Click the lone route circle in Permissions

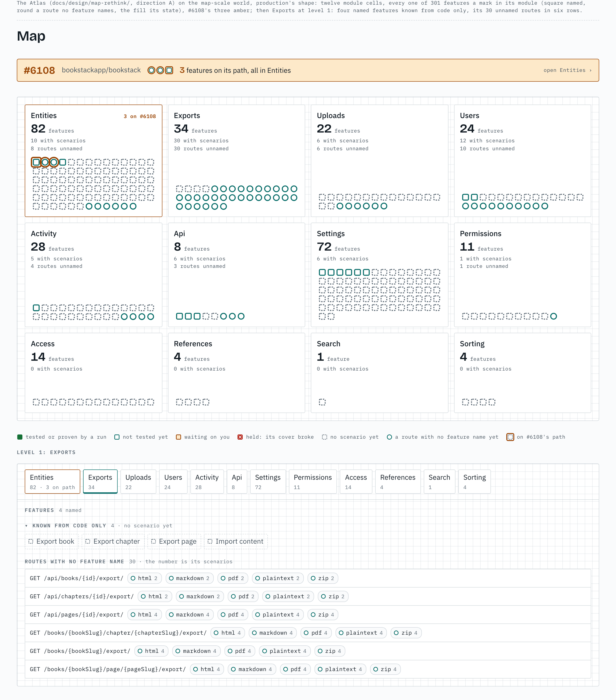pos(553,316)
